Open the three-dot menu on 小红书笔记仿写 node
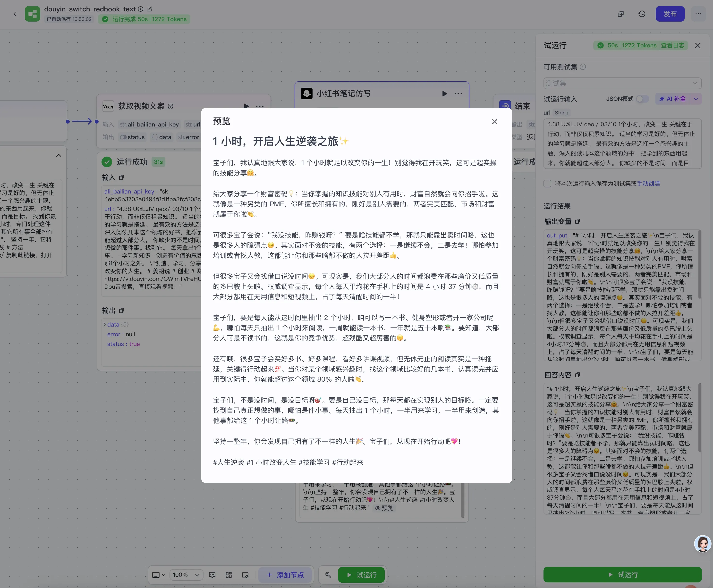The height and width of the screenshot is (588, 713). click(458, 93)
